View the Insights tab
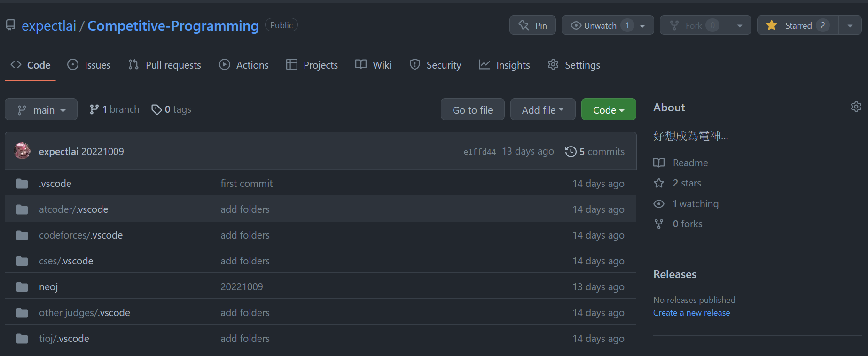868x356 pixels. point(504,65)
